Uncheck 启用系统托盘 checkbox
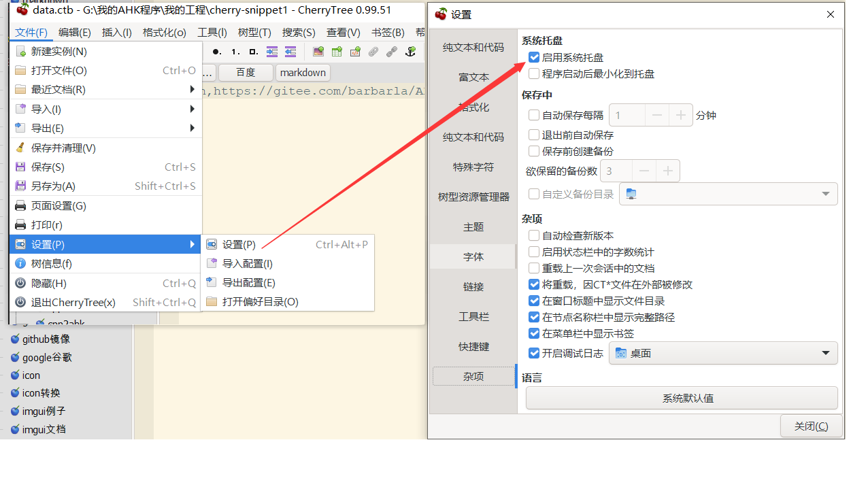The width and height of the screenshot is (851, 504). coord(534,58)
